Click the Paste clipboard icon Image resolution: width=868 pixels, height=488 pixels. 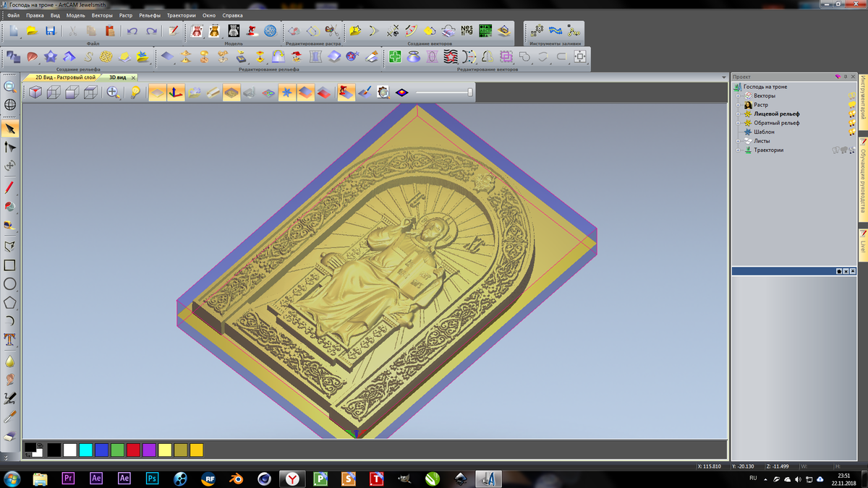point(110,31)
